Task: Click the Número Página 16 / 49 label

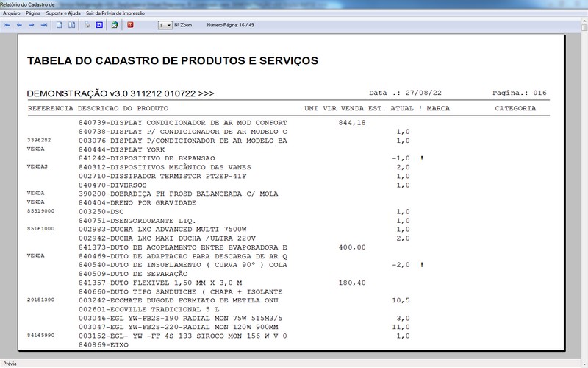Action: tap(230, 25)
